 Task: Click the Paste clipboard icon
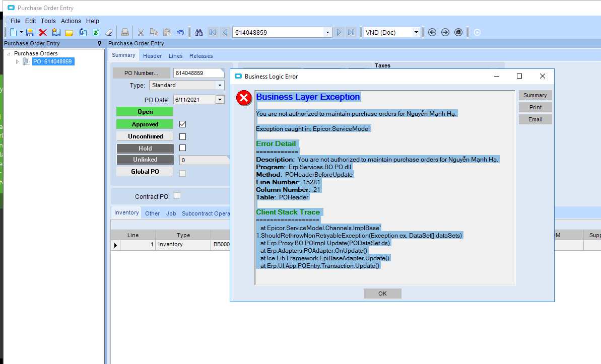coord(167,33)
